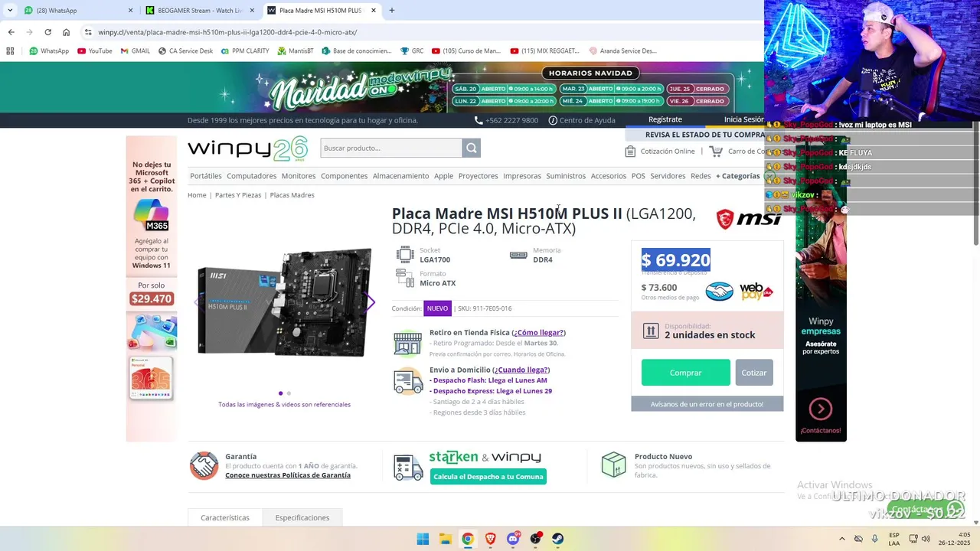This screenshot has height=551, width=980.
Task: Open the YouTube bookmark
Action: point(94,51)
